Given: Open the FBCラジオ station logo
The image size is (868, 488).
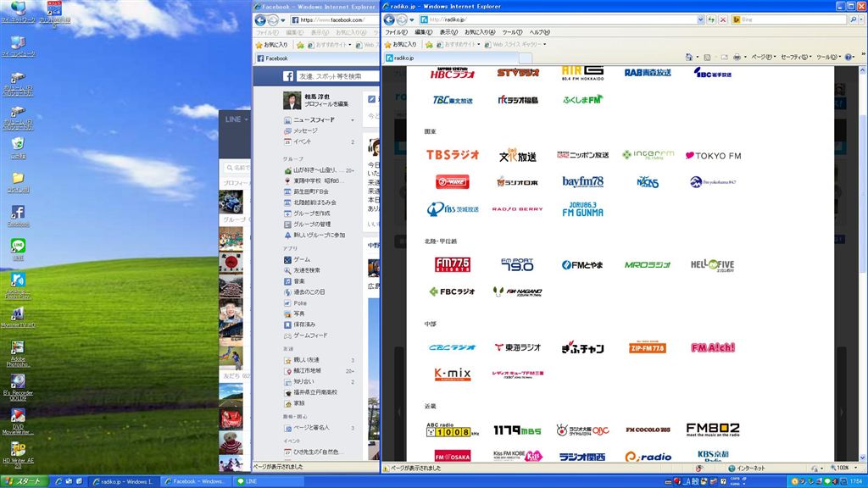Looking at the screenshot, I should tap(453, 291).
